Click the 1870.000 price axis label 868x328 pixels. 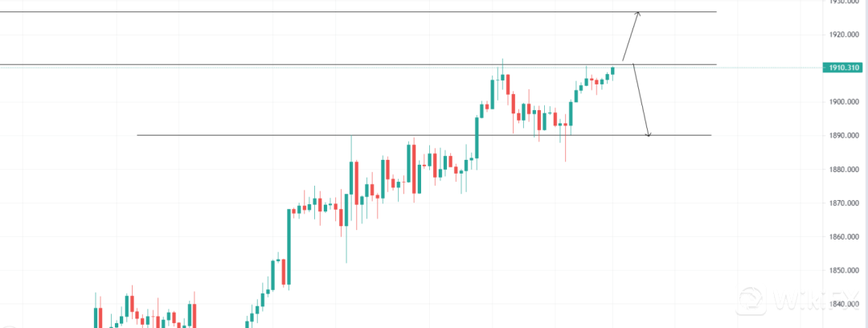pos(847,203)
